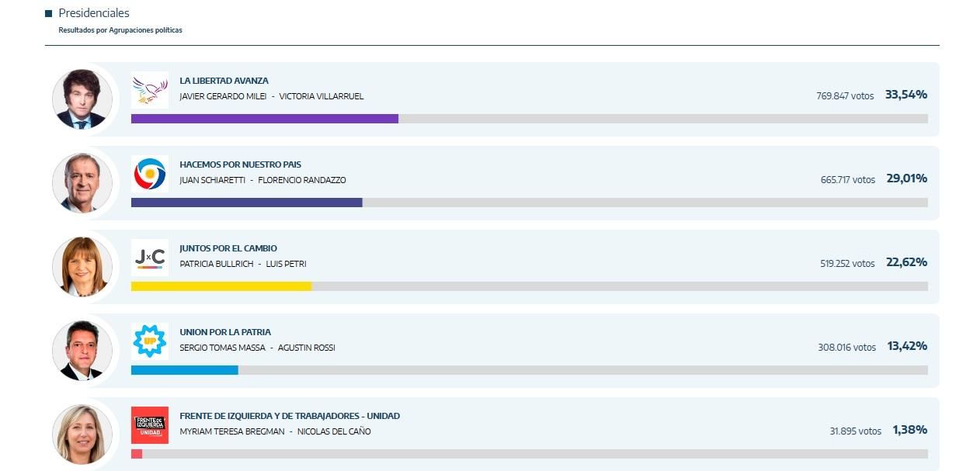Click the Patricia Bullrich - Luis Petri names

point(242,264)
